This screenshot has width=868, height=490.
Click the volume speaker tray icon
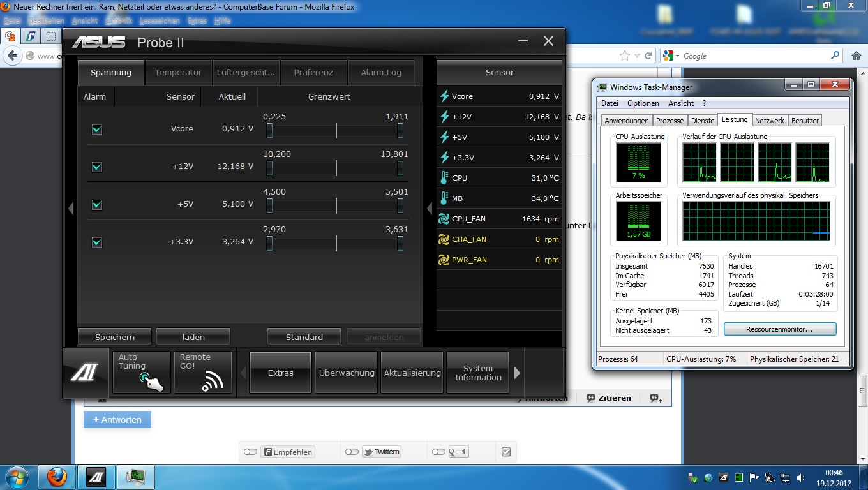point(801,477)
